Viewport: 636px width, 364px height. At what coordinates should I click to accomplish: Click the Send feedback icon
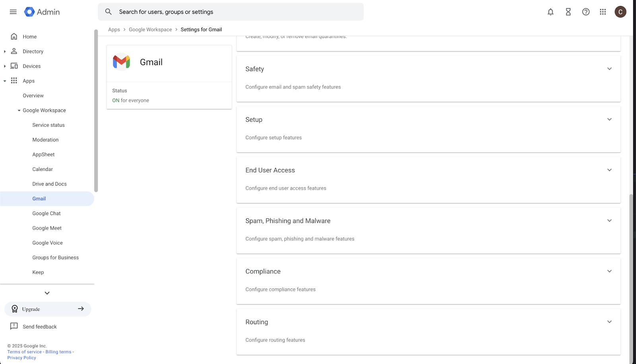point(14,326)
